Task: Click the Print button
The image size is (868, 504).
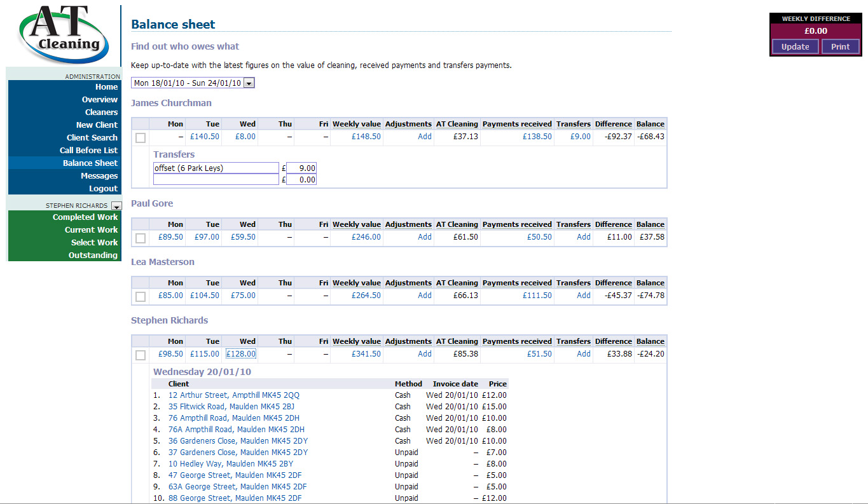Action: coord(840,47)
